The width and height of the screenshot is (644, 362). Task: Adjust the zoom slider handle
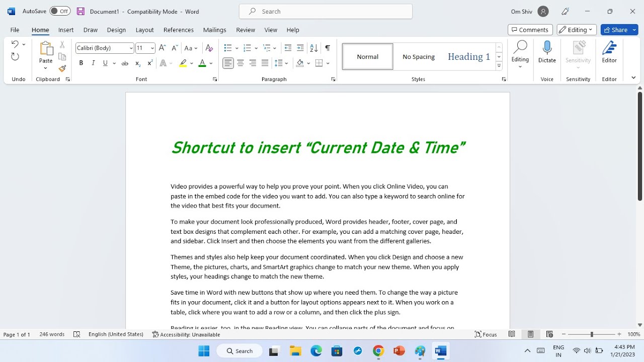592,334
